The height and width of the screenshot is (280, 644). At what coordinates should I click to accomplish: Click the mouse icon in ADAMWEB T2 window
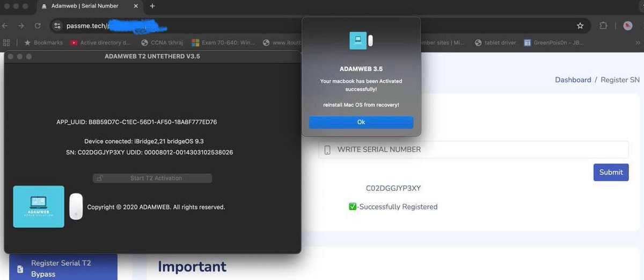(76, 206)
